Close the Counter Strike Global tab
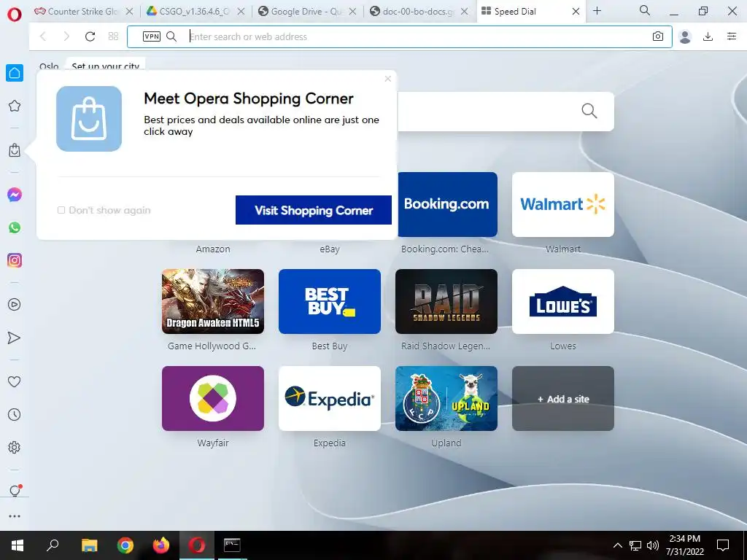The height and width of the screenshot is (560, 747). (129, 12)
